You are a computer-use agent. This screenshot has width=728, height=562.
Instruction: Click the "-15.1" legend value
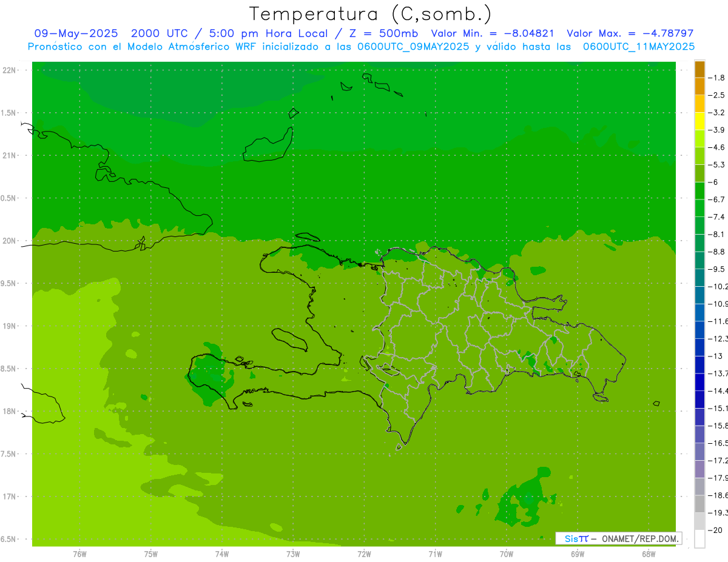tap(718, 408)
